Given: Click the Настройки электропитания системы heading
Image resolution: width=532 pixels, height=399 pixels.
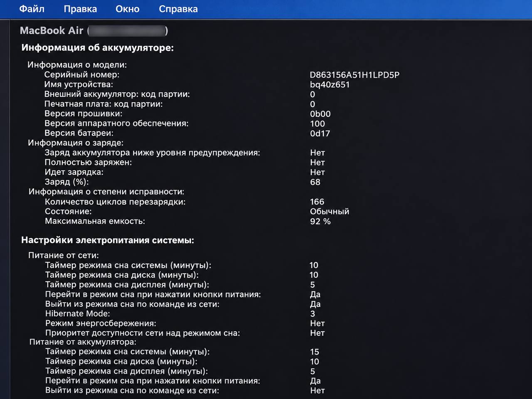Looking at the screenshot, I should click(108, 240).
